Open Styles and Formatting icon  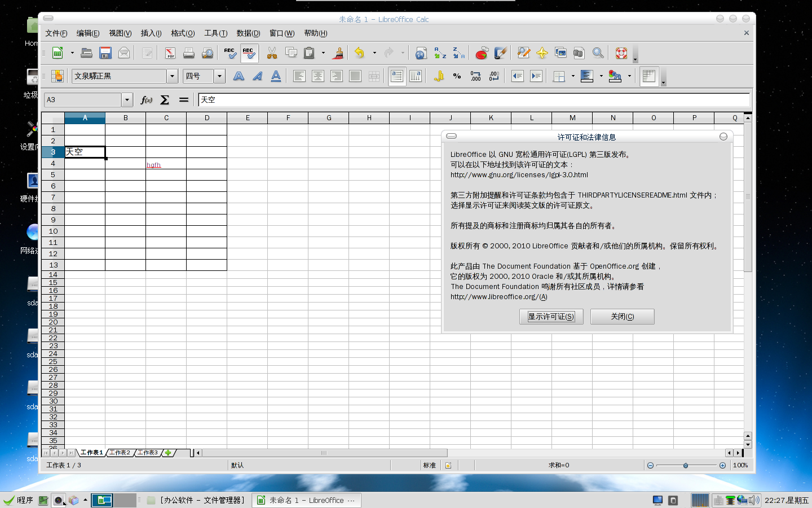pyautogui.click(x=58, y=76)
